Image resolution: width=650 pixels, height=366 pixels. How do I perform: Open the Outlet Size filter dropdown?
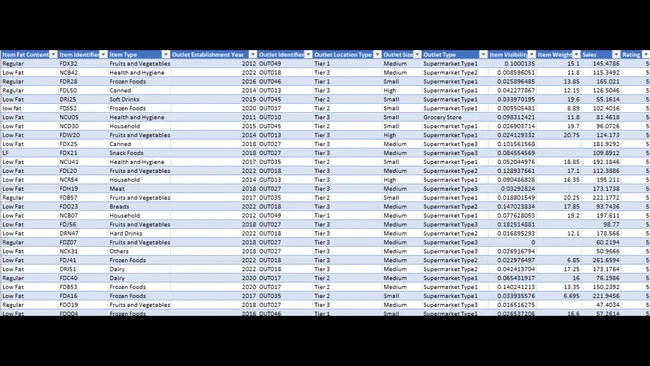(x=417, y=55)
